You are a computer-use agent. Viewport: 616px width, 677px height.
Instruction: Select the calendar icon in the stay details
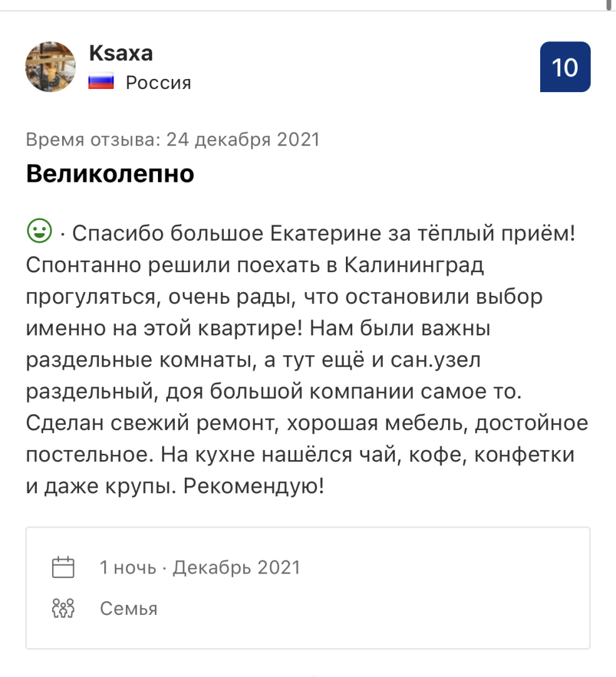(62, 565)
